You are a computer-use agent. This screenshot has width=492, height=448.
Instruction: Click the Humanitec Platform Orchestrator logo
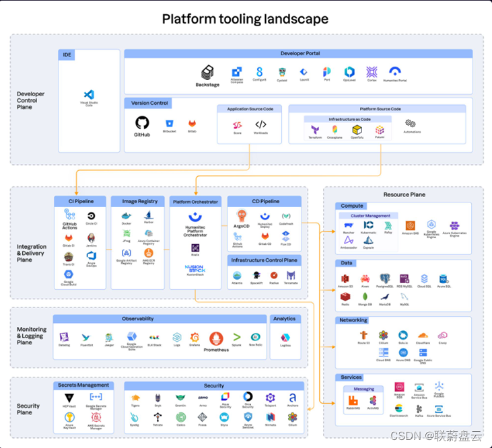pos(195,217)
